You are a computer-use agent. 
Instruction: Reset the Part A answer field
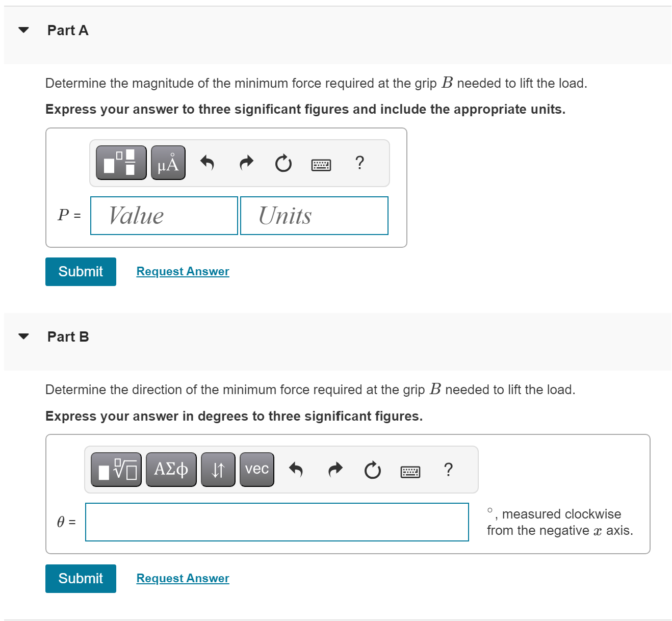[x=283, y=163]
